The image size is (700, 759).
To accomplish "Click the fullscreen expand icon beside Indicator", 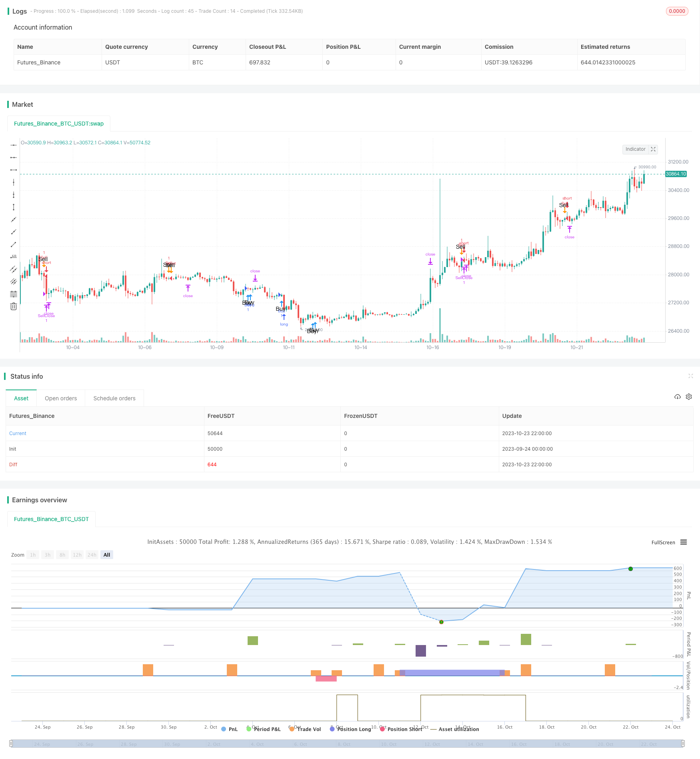I will click(x=653, y=149).
